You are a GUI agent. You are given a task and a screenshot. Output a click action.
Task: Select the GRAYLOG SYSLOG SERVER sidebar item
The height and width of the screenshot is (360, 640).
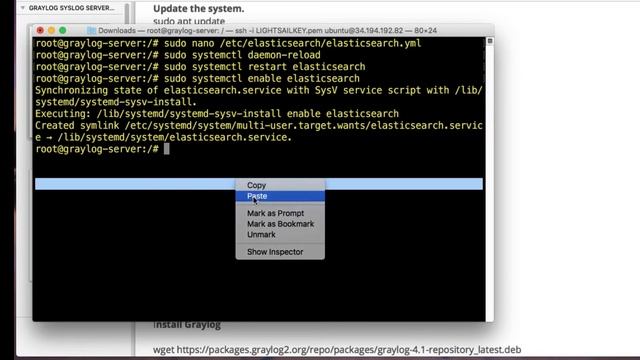pos(71,8)
